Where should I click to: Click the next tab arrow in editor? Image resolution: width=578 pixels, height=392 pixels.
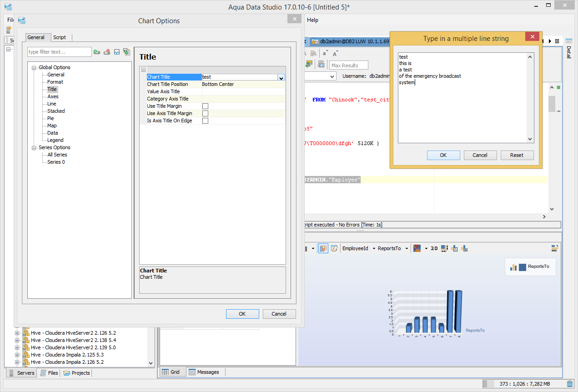[550, 41]
